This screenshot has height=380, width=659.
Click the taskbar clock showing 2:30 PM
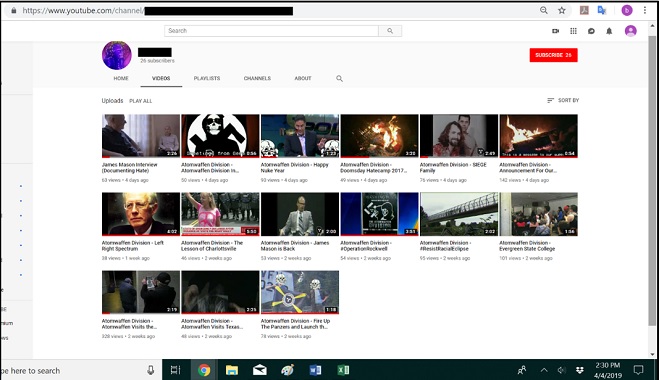(x=608, y=370)
